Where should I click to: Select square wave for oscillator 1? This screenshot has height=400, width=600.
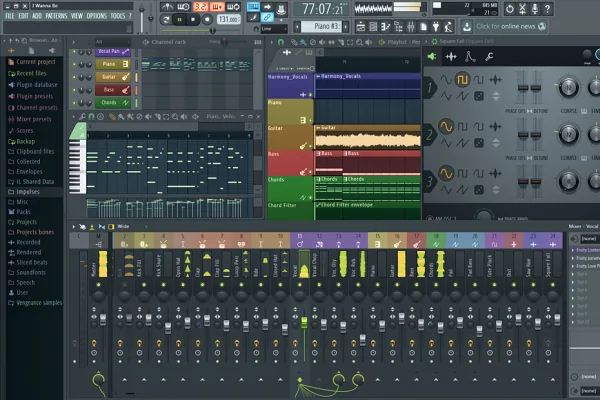coord(463,80)
